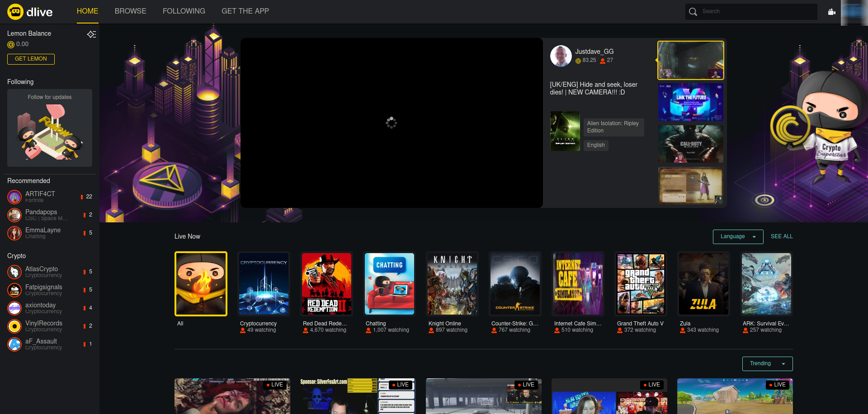Click the SEE ALL link
The width and height of the screenshot is (868, 414).
pyautogui.click(x=782, y=236)
